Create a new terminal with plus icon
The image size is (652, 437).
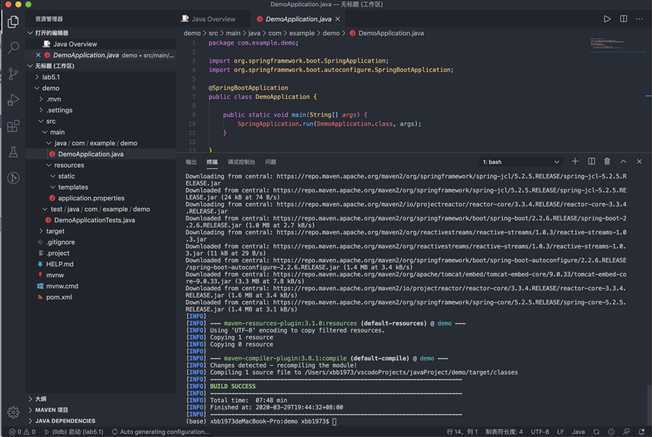[575, 161]
